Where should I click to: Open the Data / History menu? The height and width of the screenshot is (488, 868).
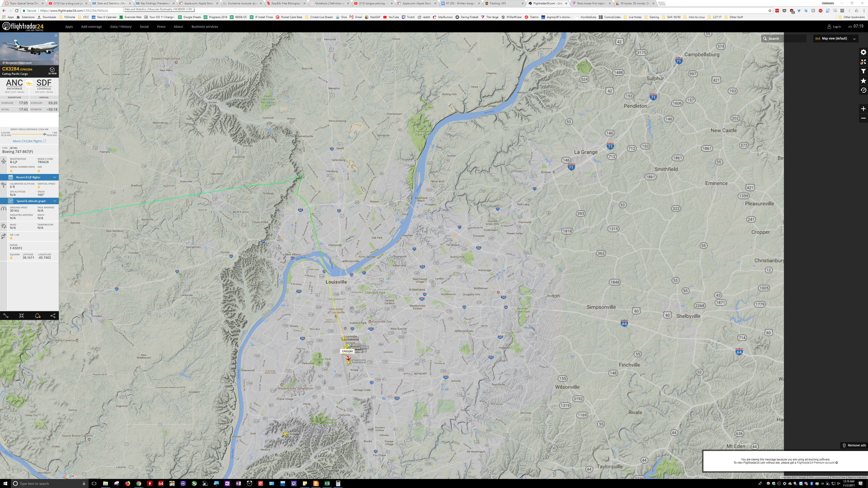[x=121, y=27]
